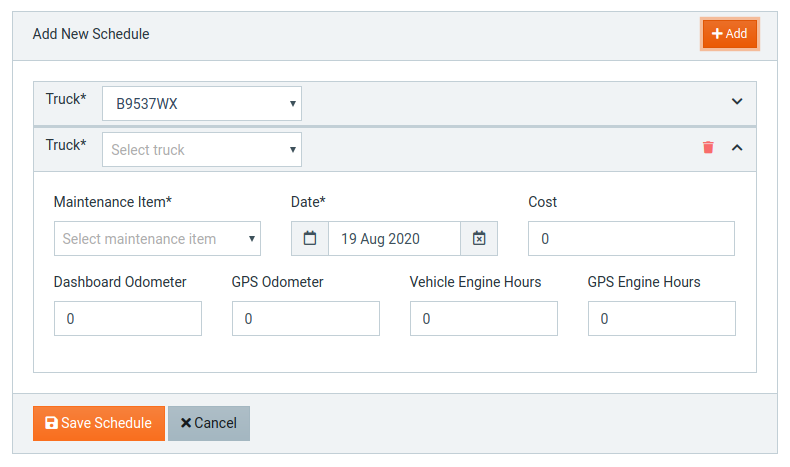790x467 pixels.
Task: Click the X icon on Cancel
Action: click(186, 423)
